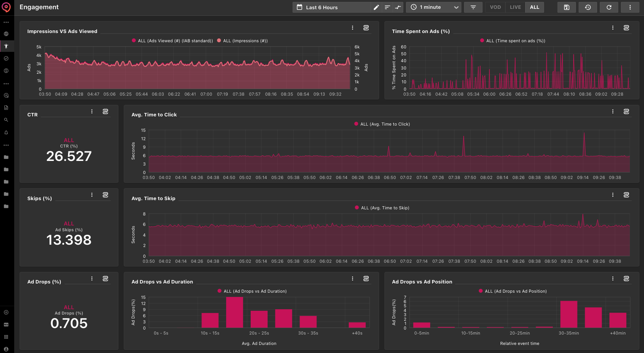Click the light pink Impressions legend dot
Viewport: 644px width, 353px height.
click(x=219, y=40)
